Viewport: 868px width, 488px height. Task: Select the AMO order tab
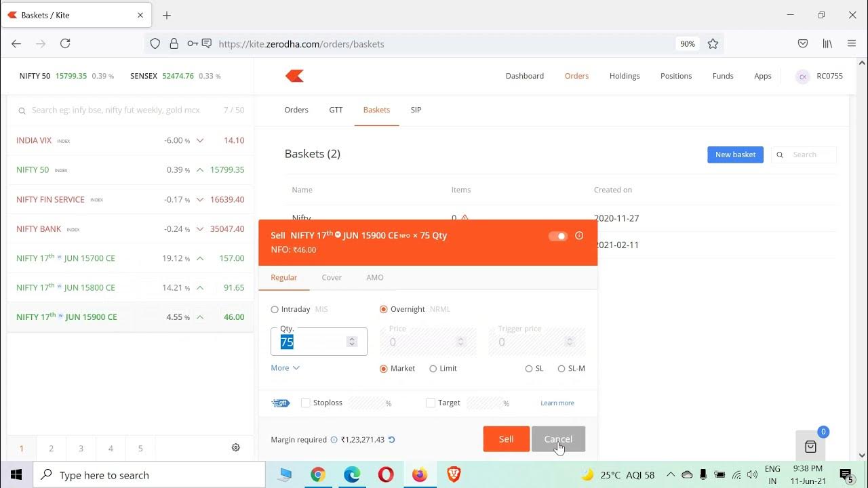point(375,277)
